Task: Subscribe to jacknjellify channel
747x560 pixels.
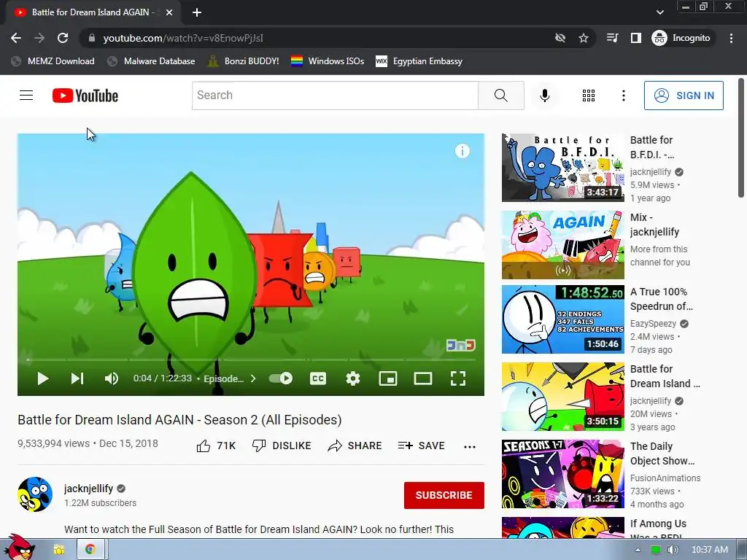Action: [444, 495]
